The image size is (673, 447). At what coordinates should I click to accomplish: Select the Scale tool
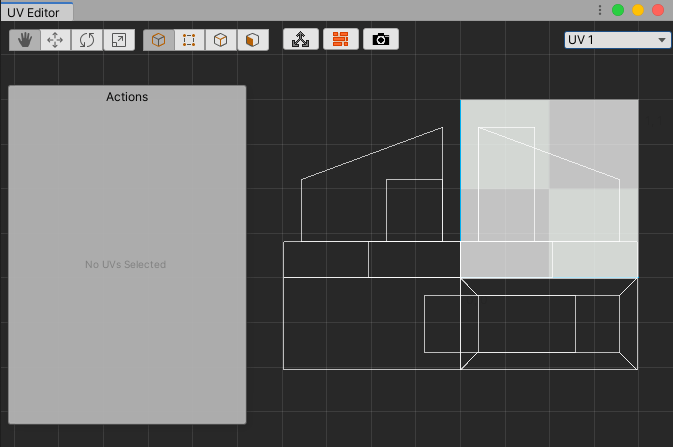118,40
